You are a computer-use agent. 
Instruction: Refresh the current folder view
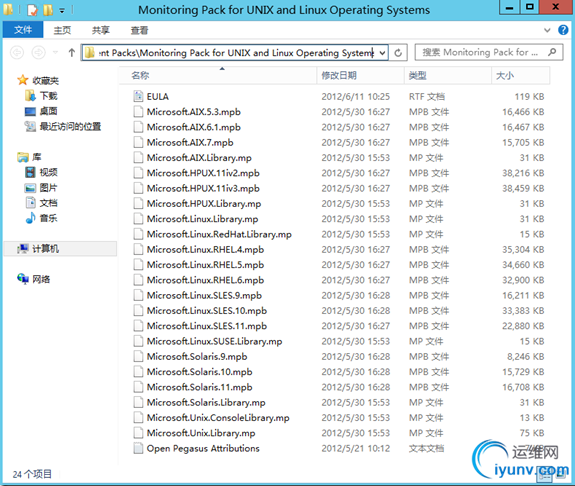398,53
